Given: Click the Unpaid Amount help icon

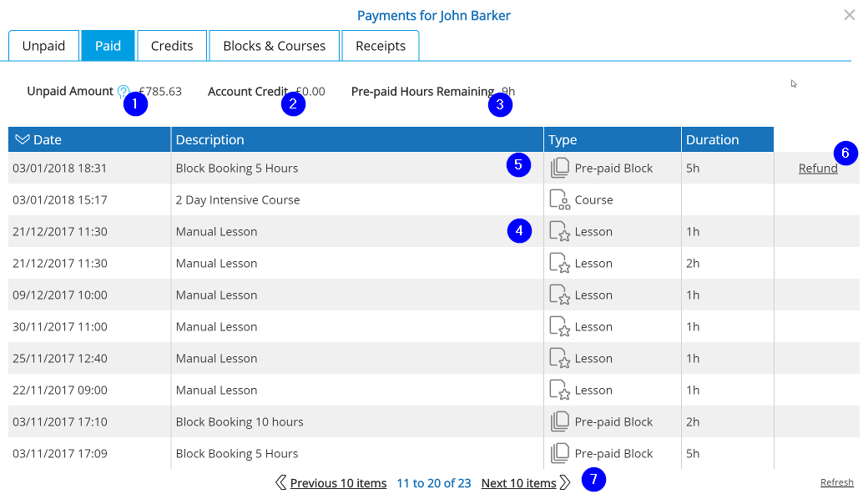Looking at the screenshot, I should 123,91.
